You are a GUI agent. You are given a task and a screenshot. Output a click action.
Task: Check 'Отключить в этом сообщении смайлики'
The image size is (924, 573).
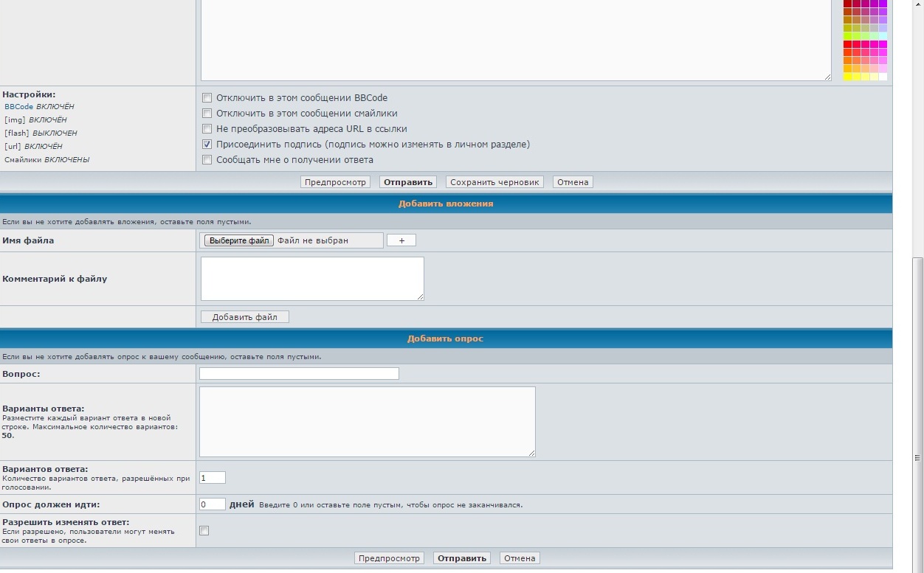coord(207,113)
